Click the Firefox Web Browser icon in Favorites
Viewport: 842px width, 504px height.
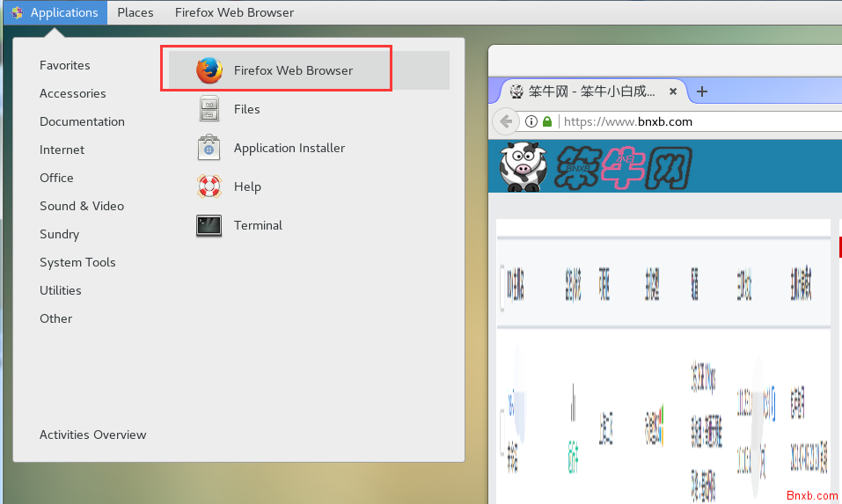209,70
